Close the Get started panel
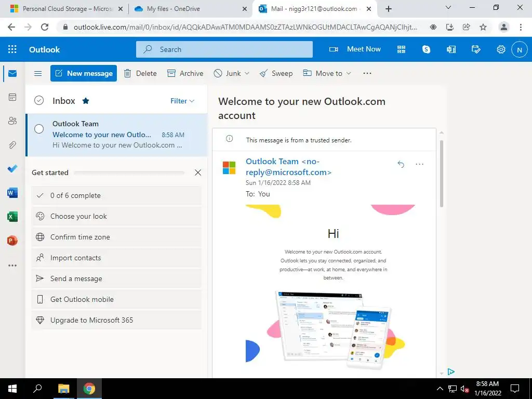532x399 pixels. pyautogui.click(x=198, y=172)
